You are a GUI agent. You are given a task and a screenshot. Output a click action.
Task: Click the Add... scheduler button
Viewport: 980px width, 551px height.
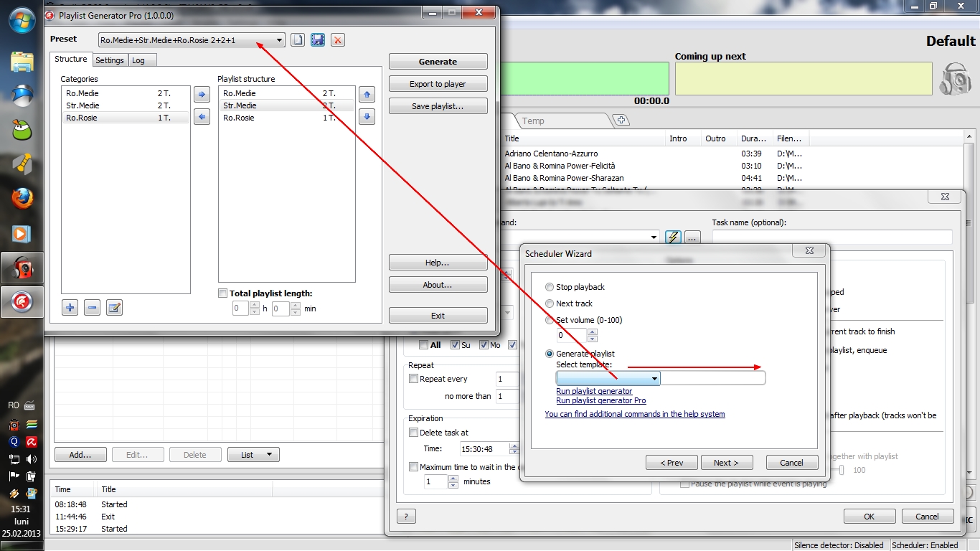point(80,455)
